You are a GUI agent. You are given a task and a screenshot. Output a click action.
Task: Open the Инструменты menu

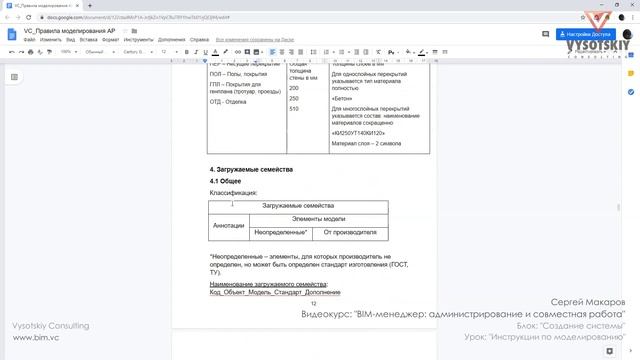138,40
